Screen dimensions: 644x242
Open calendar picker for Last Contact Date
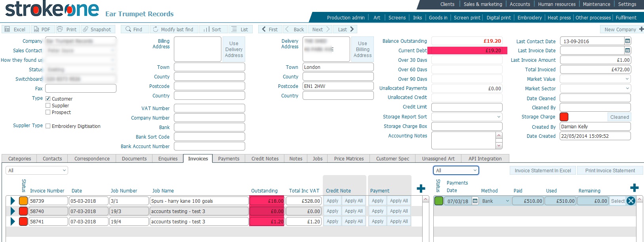(x=627, y=41)
